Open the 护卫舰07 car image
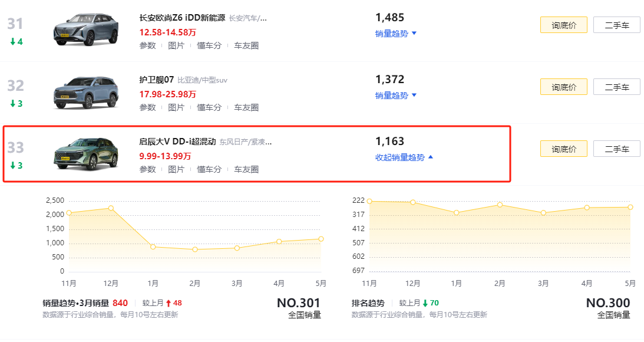This screenshot has width=644, height=342. [86, 93]
